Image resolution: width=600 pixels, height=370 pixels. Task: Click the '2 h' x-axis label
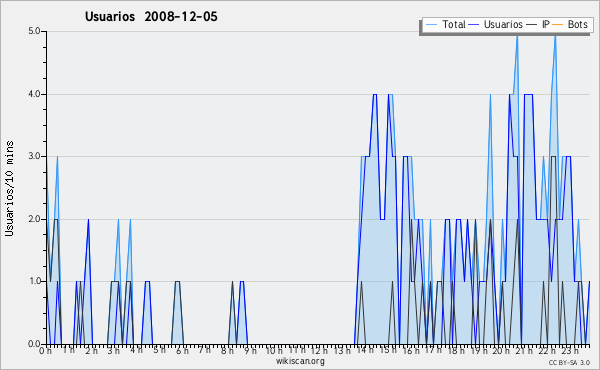[x=91, y=350]
